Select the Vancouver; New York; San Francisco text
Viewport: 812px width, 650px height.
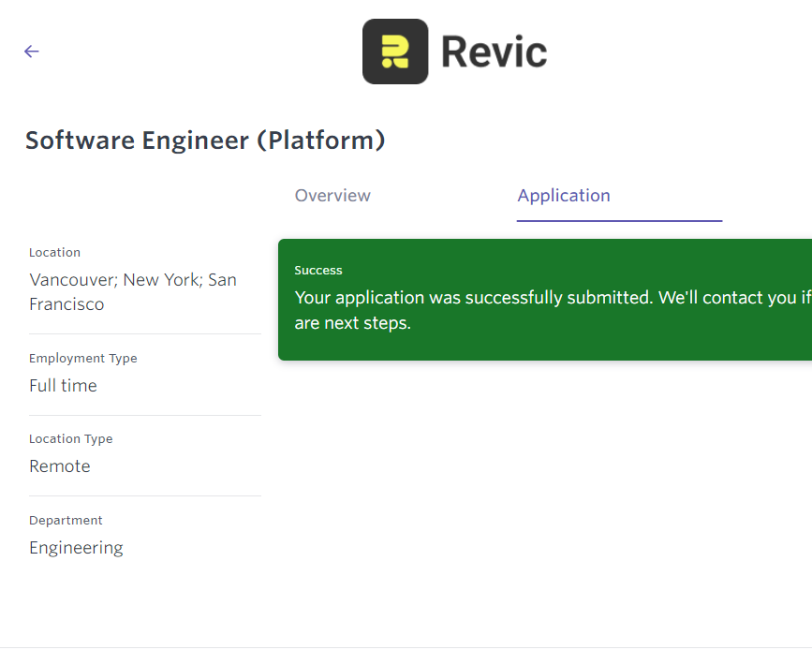(132, 291)
